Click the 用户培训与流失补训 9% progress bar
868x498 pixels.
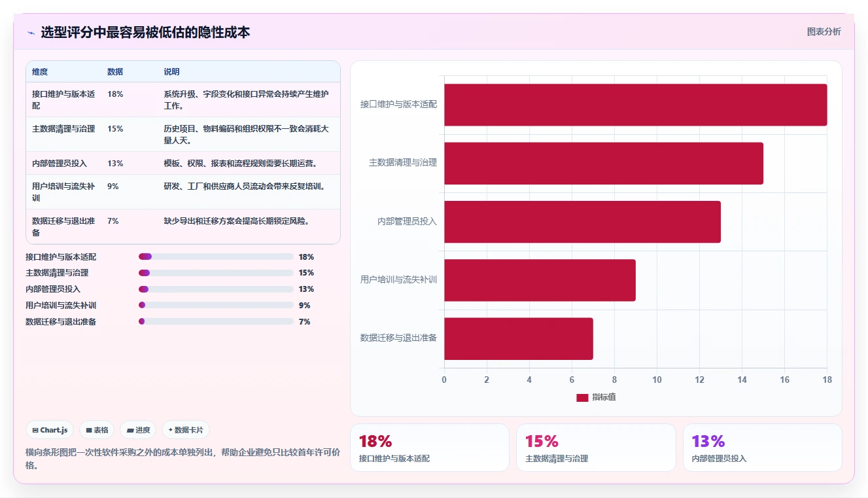point(216,305)
